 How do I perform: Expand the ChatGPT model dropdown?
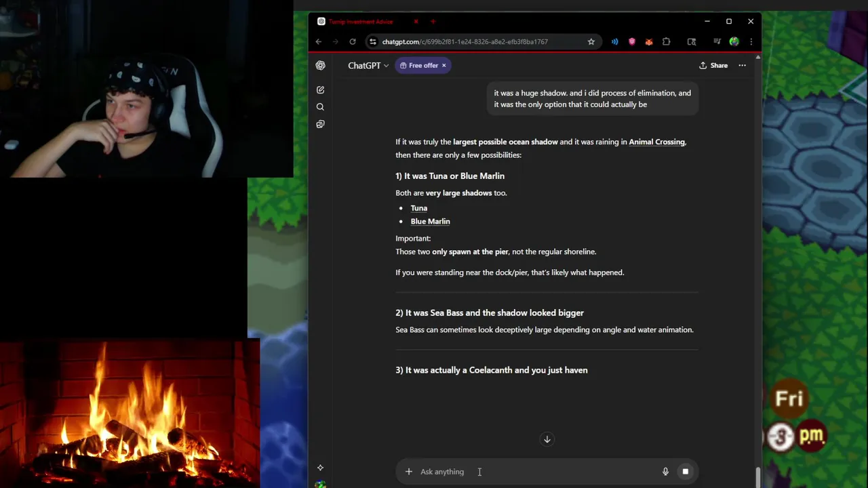[368, 66]
